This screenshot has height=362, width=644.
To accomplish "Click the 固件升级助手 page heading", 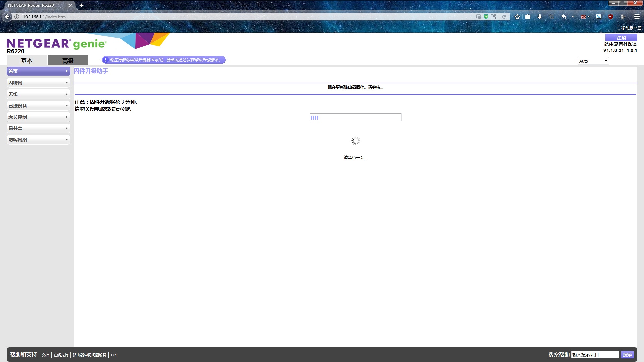I will [91, 71].
